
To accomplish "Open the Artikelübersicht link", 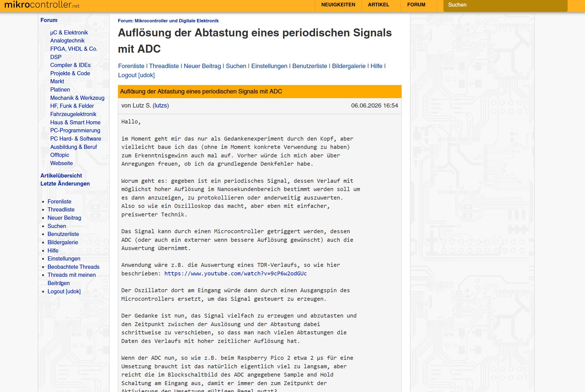I will [61, 176].
